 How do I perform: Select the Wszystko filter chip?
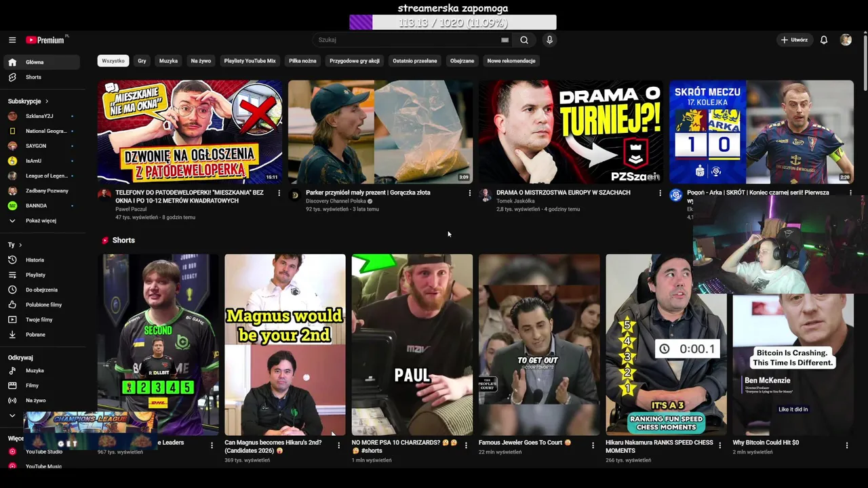[113, 61]
